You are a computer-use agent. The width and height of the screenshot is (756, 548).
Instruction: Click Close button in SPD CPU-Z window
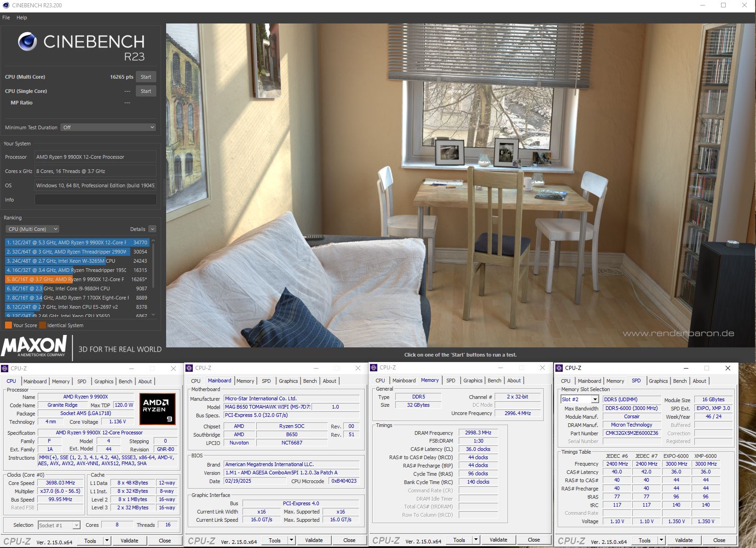pos(719,540)
